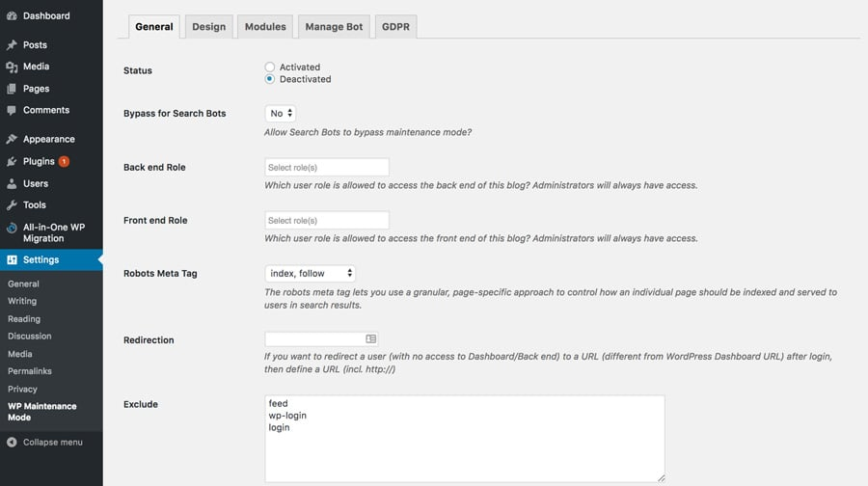Viewport: 868px width, 486px height.
Task: Click the Posts pushpin icon
Action: (12, 45)
